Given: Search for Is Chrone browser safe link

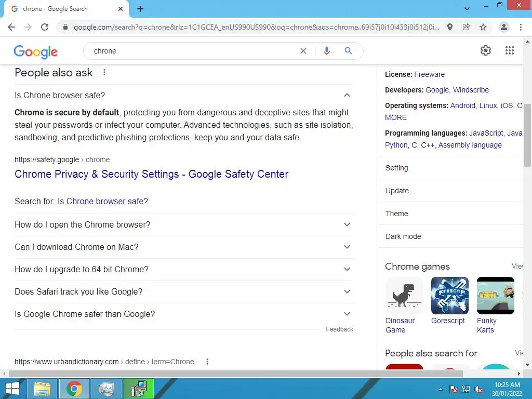Looking at the screenshot, I should (103, 201).
